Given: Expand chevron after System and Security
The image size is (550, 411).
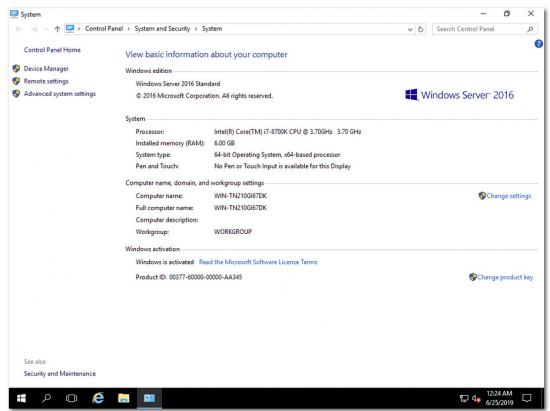Looking at the screenshot, I should click(x=196, y=29).
